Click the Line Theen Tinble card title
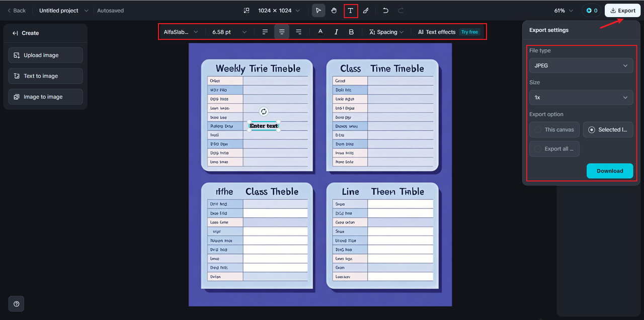Image resolution: width=644 pixels, height=320 pixels. [383, 192]
